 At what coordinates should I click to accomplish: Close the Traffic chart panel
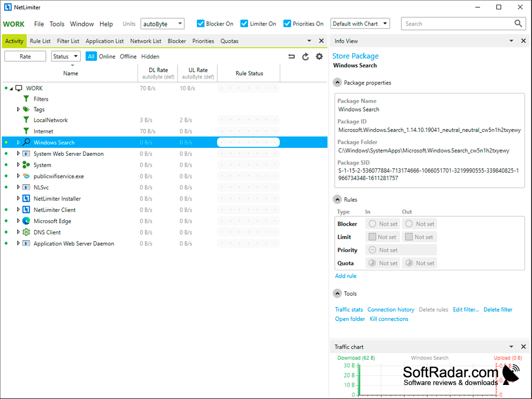(x=523, y=347)
